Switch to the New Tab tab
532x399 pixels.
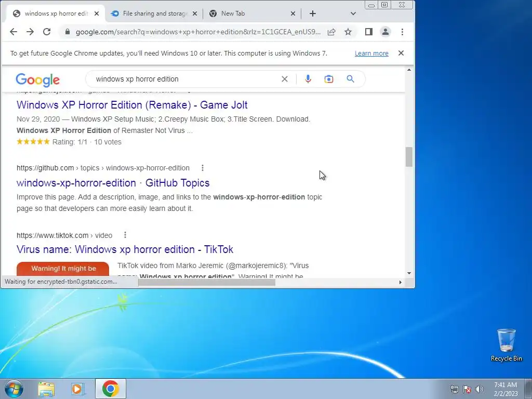click(x=251, y=14)
